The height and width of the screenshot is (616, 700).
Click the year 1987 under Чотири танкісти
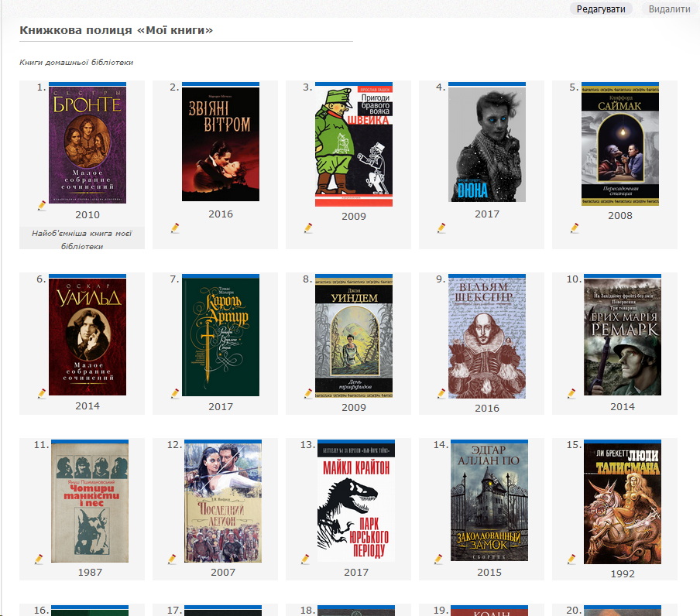tap(90, 572)
